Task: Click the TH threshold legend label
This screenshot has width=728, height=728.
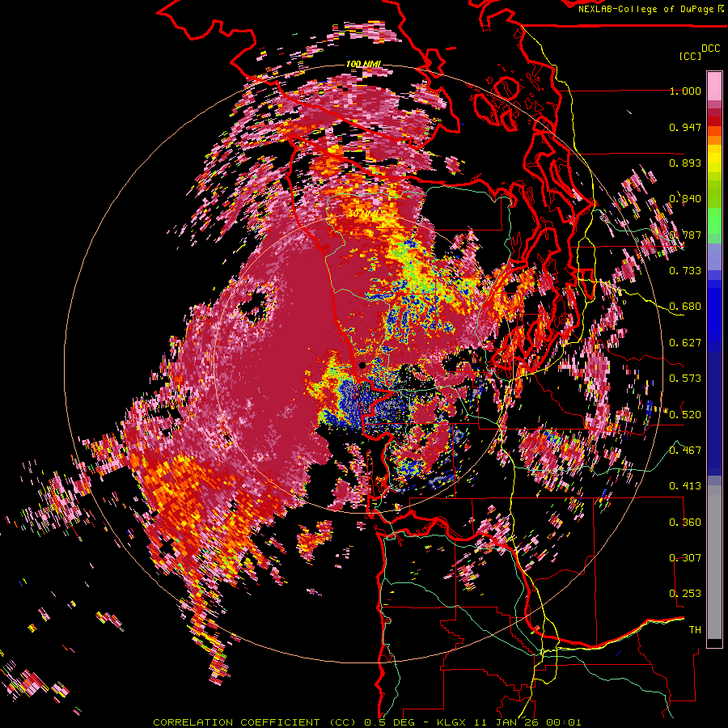Action: point(695,630)
